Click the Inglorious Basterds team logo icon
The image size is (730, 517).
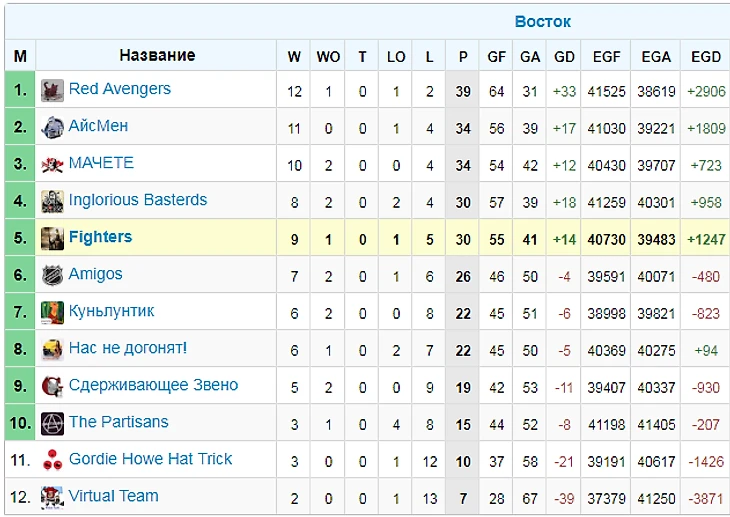click(x=53, y=201)
